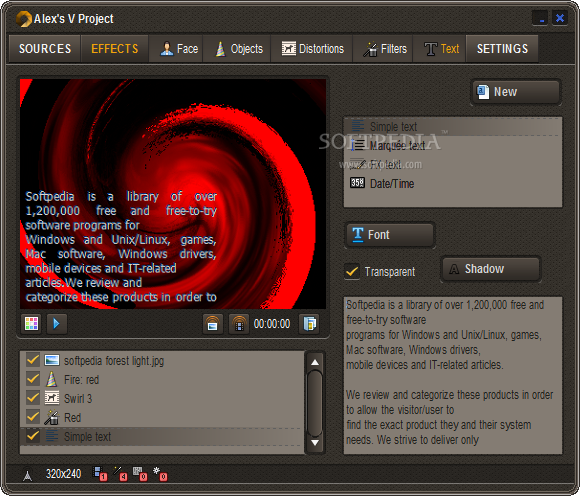Click the color grid icon below the preview
This screenshot has height=496, width=580.
[x=31, y=324]
